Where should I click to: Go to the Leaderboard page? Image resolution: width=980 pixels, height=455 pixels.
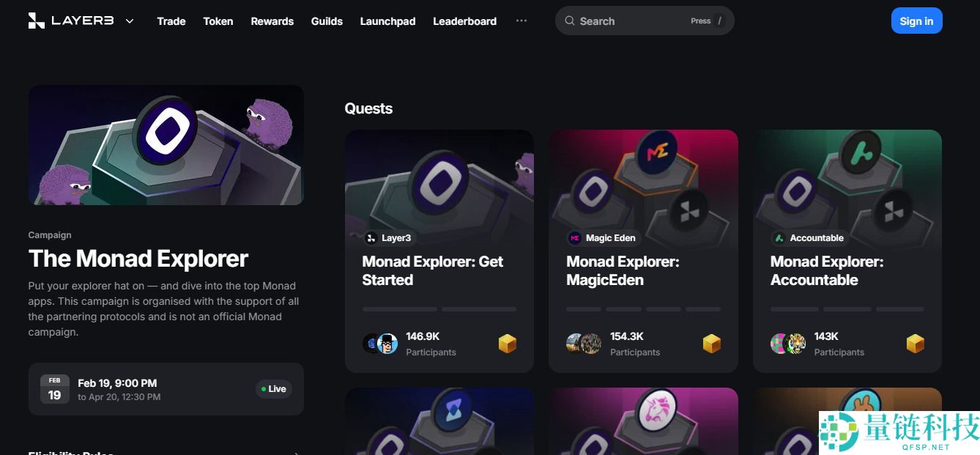click(x=464, y=21)
